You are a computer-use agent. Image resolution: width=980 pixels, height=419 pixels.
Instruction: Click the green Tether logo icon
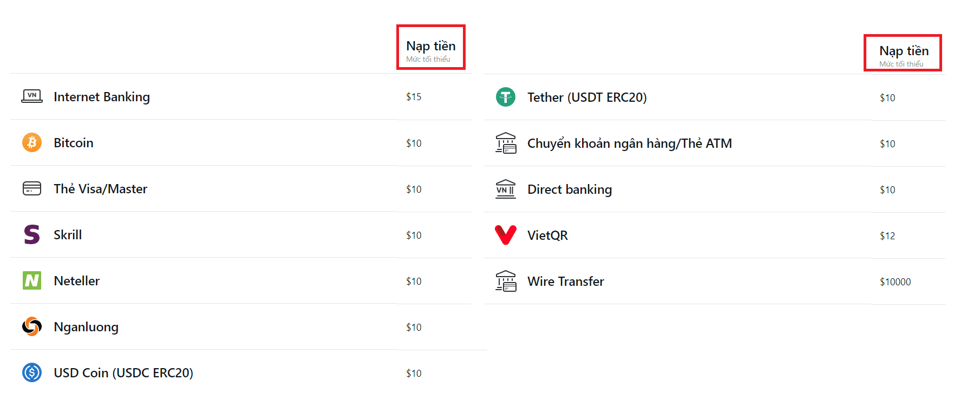(506, 97)
